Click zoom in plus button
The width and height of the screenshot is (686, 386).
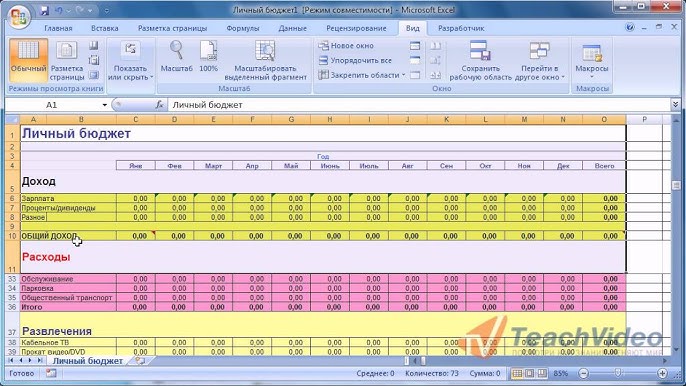[x=662, y=373]
